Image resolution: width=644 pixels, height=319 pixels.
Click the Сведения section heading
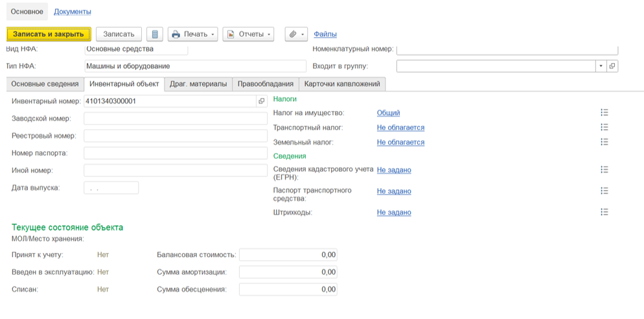tap(290, 156)
